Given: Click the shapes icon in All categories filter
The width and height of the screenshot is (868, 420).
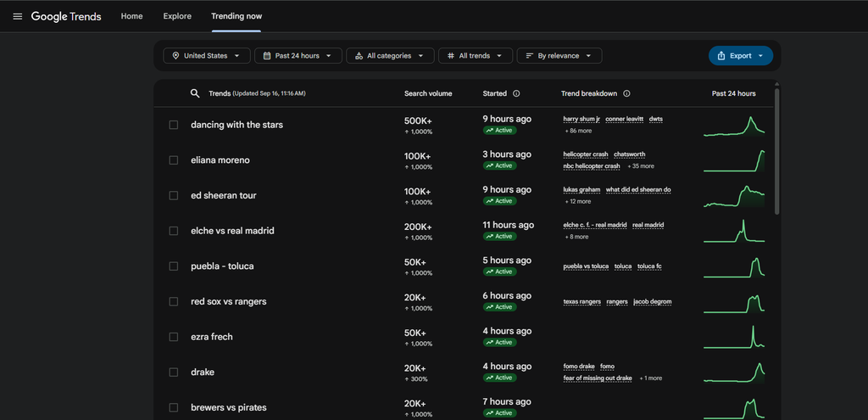Looking at the screenshot, I should coord(359,56).
